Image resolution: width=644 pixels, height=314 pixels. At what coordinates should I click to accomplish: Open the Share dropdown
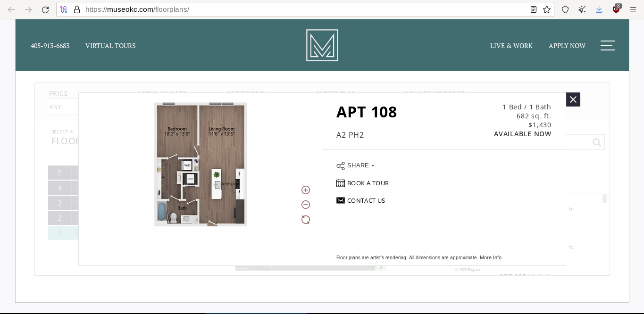(360, 165)
